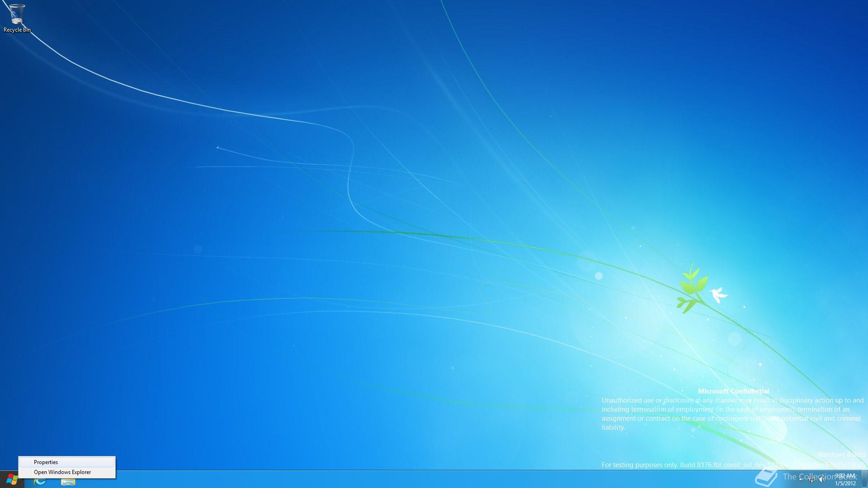Image resolution: width=868 pixels, height=488 pixels.
Task: Open the Windows Explorer taskbar icon
Action: pyautogui.click(x=68, y=482)
